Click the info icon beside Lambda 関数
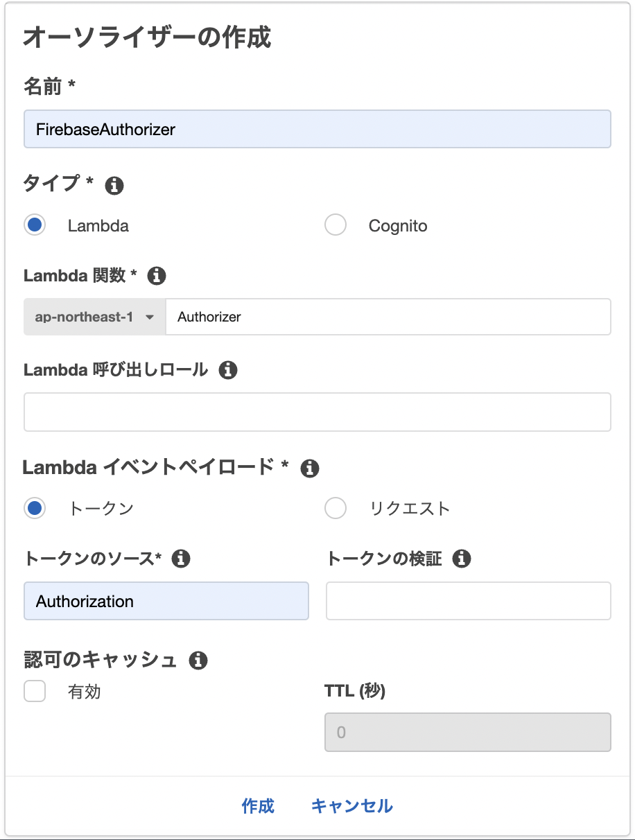635x840 pixels. tap(157, 276)
